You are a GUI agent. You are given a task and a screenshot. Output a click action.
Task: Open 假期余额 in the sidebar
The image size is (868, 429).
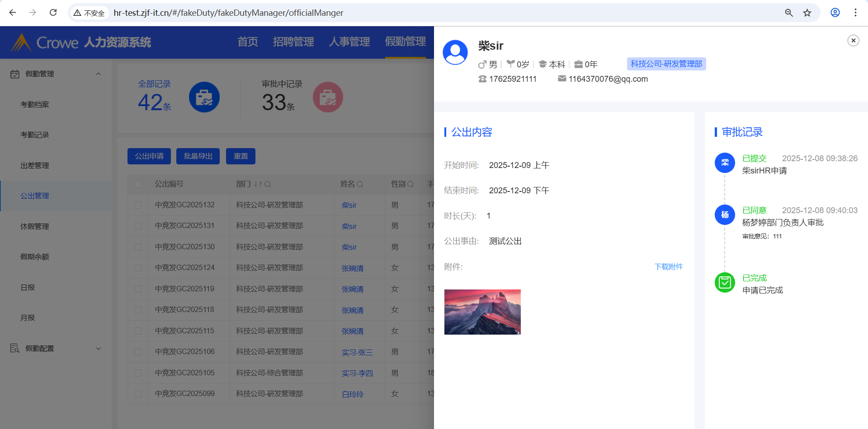[35, 257]
